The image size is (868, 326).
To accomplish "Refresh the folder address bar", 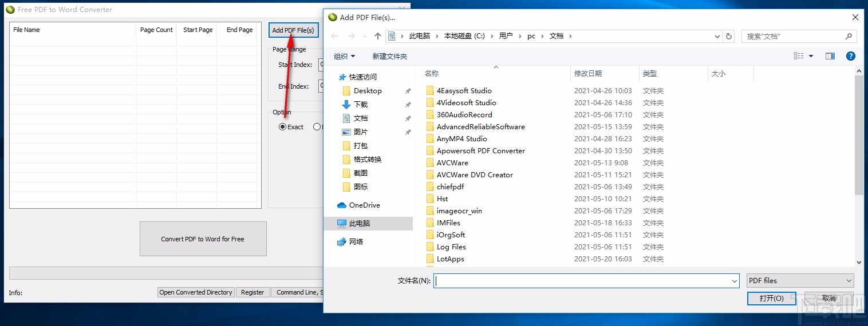I will (729, 36).
